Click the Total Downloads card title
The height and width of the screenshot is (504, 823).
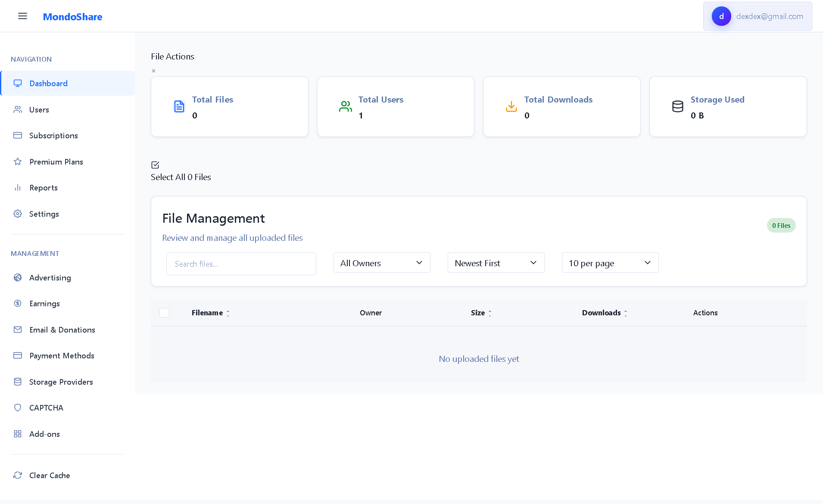[x=558, y=100]
